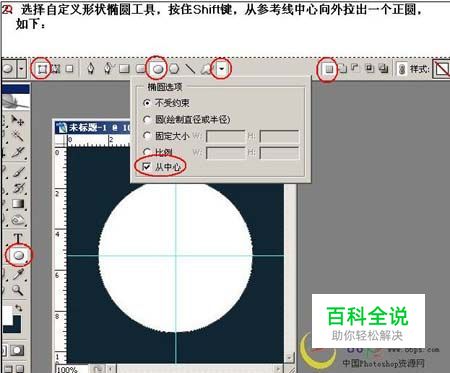
Task: Click Intersect shape areas icon
Action: point(369,68)
